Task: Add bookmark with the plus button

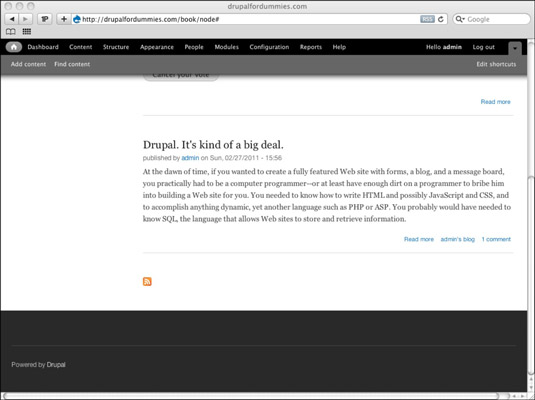Action: tap(64, 19)
